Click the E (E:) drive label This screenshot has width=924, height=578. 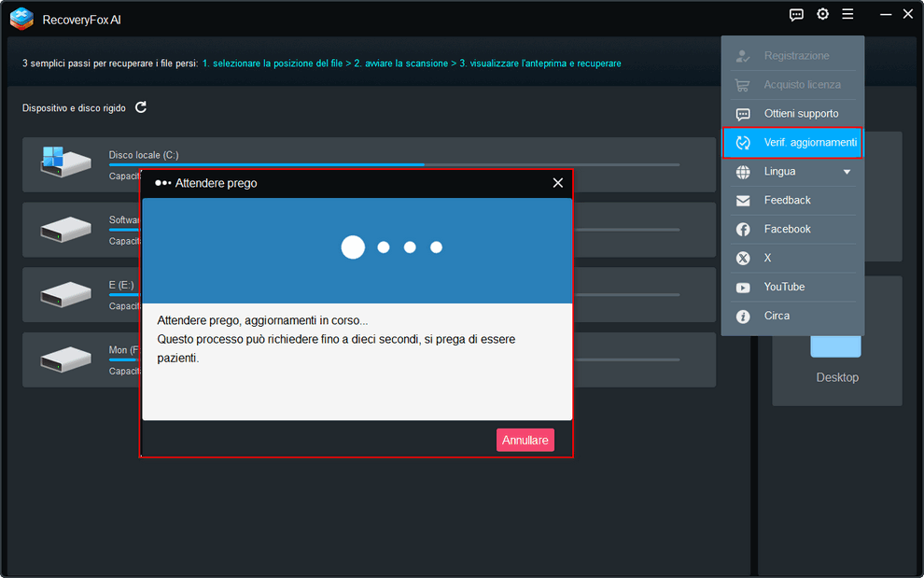[x=121, y=285]
